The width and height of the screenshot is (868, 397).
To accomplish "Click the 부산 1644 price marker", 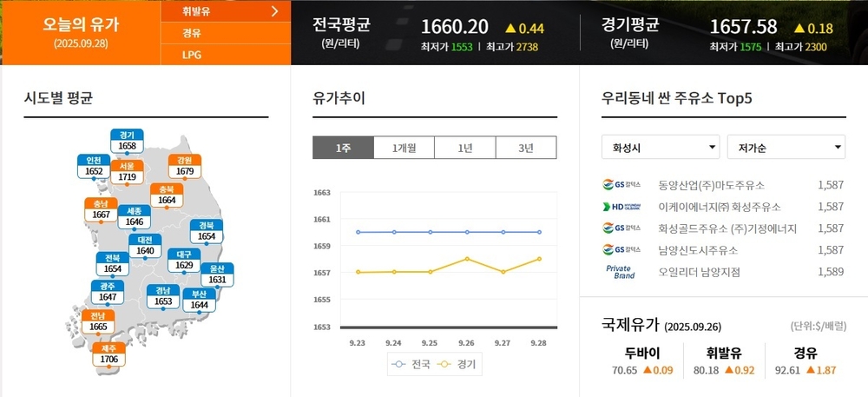I will click(x=199, y=300).
